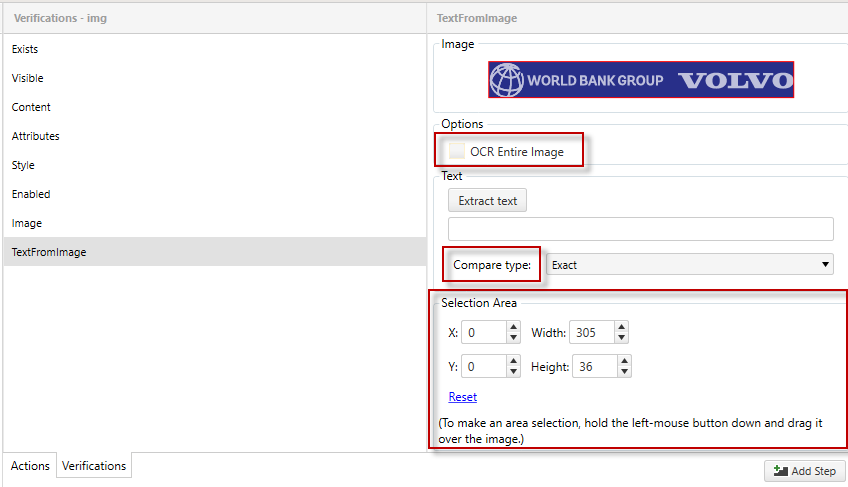Image resolution: width=848 pixels, height=487 pixels.
Task: Select the Attributes verification
Action: coord(215,136)
